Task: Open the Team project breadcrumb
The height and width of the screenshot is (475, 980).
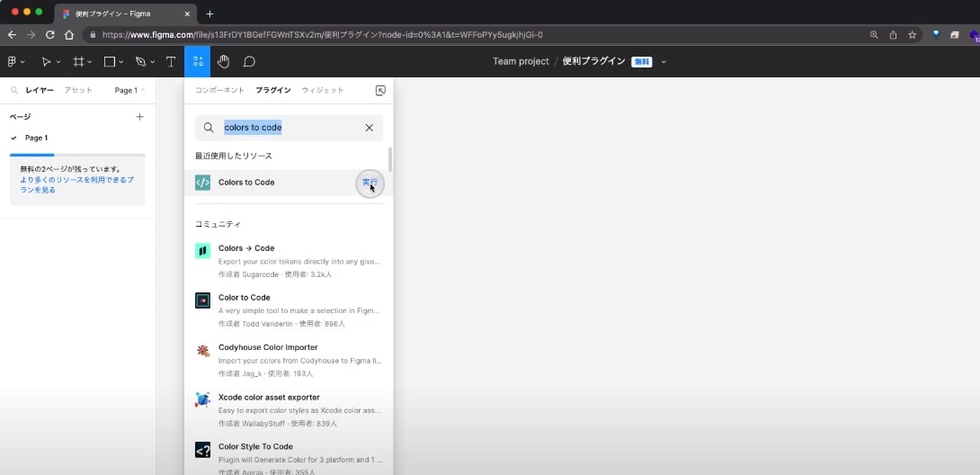Action: pyautogui.click(x=521, y=61)
